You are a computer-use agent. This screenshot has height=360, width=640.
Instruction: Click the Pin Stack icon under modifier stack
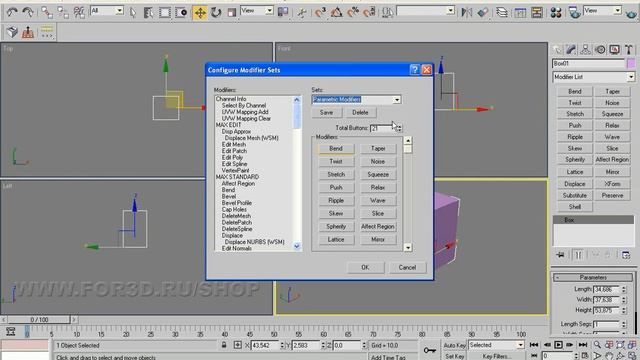click(x=560, y=255)
